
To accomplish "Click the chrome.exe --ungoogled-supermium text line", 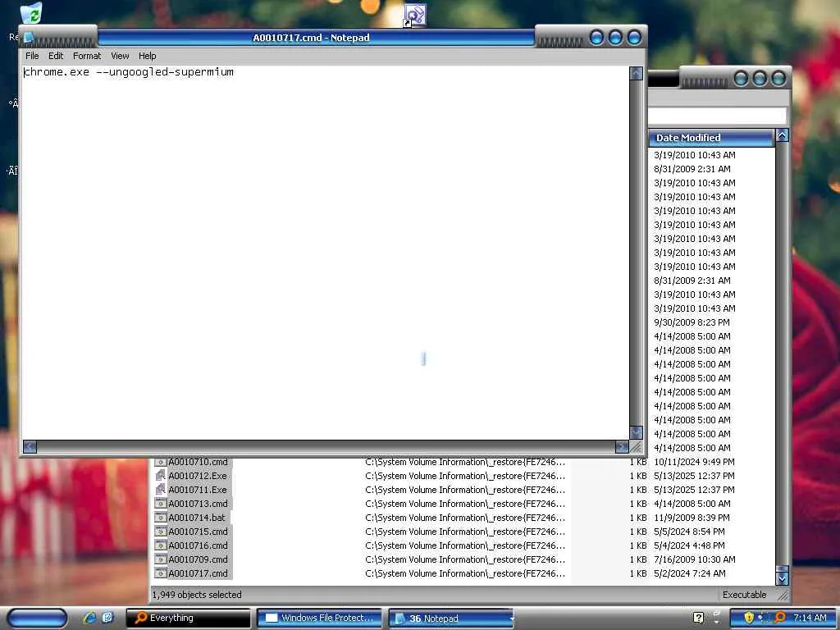I will pyautogui.click(x=129, y=72).
